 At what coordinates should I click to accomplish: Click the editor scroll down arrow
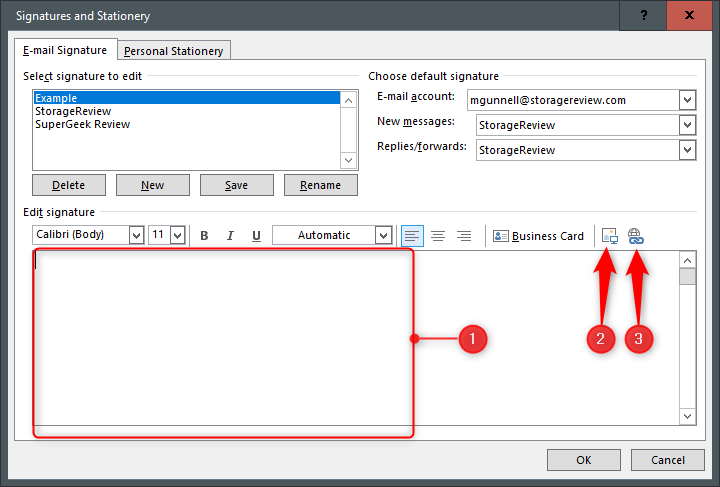pyautogui.click(x=687, y=416)
